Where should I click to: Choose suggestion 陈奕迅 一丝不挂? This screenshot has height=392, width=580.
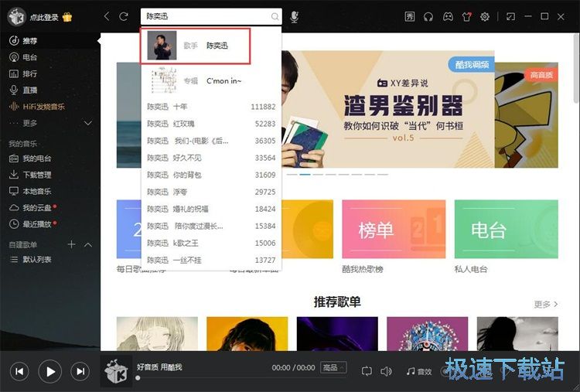[211, 260]
